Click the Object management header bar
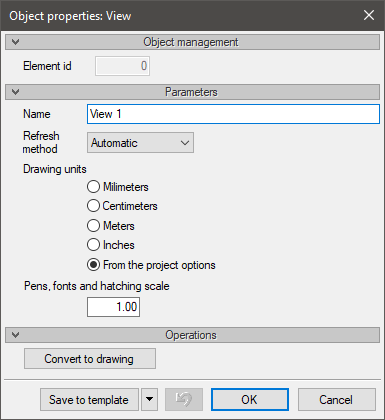This screenshot has width=385, height=420. coord(192,42)
